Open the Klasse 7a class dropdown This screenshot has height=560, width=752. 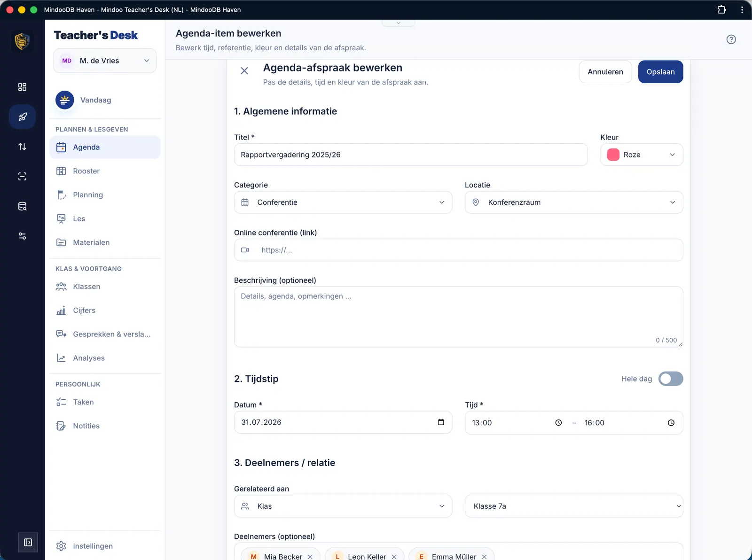click(x=574, y=506)
